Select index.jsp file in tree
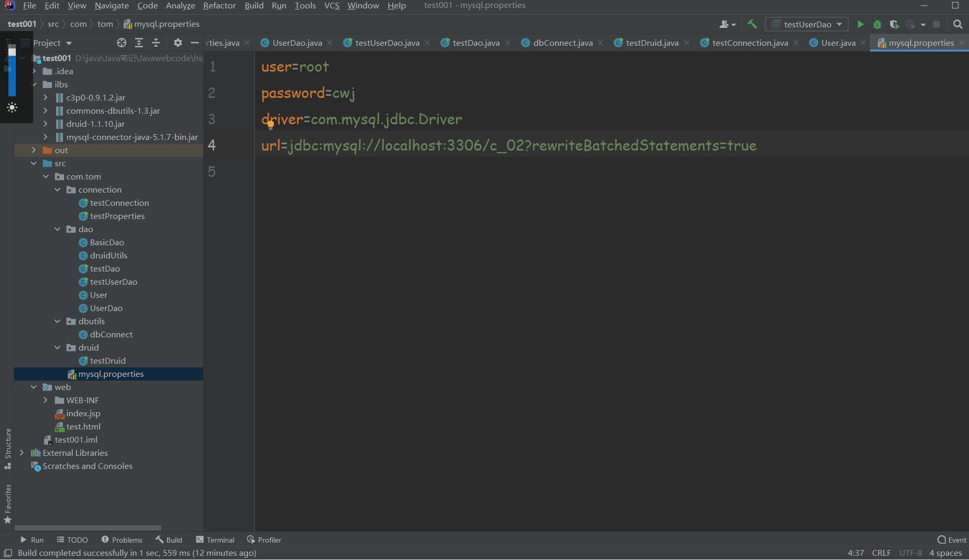This screenshot has height=560, width=969. coord(83,413)
